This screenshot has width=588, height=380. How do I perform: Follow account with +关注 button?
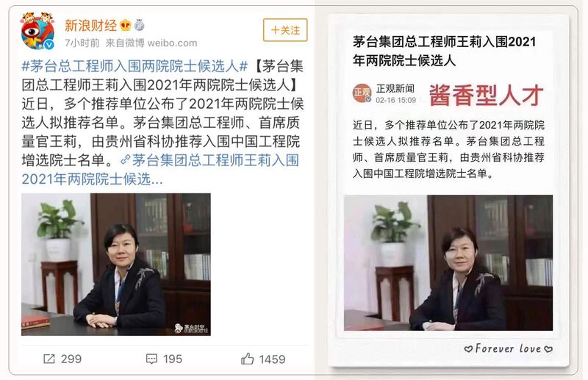coord(285,30)
